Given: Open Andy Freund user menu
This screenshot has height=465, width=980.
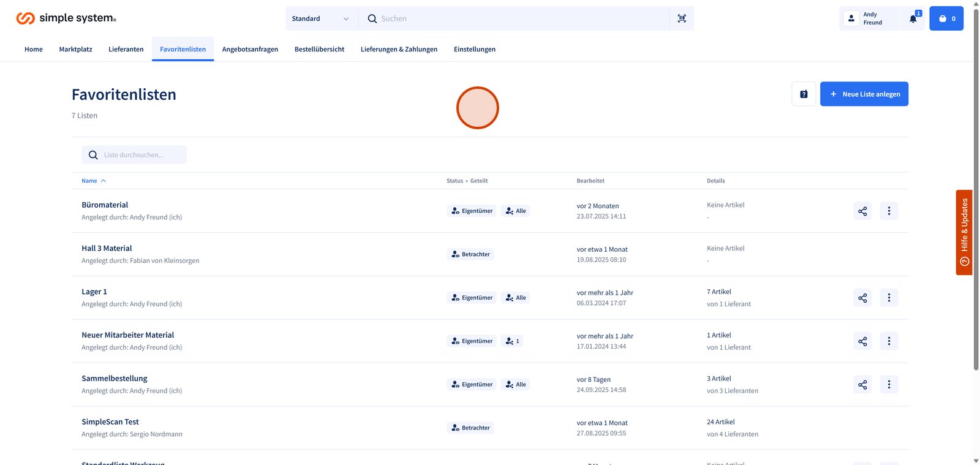Looking at the screenshot, I should (x=869, y=18).
